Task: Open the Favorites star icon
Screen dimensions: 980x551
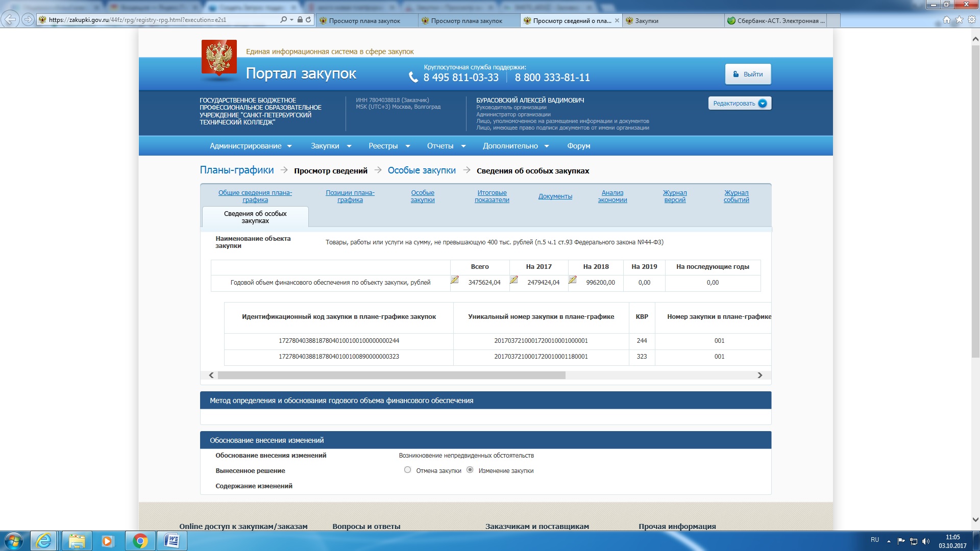Action: coord(959,20)
